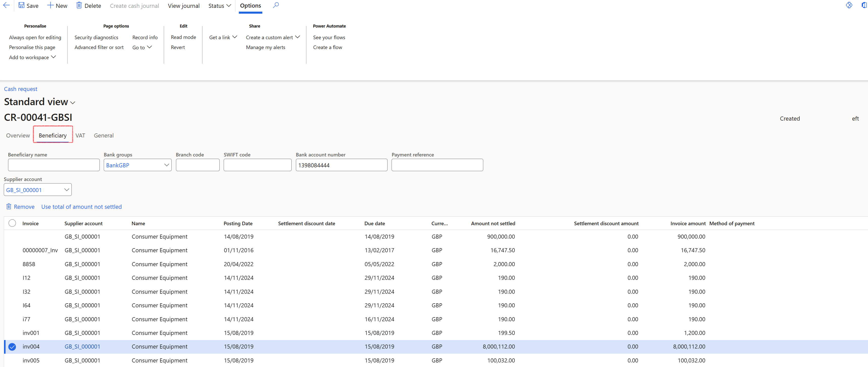Open the Bank groups combo box
The height and width of the screenshot is (367, 868).
click(x=138, y=165)
